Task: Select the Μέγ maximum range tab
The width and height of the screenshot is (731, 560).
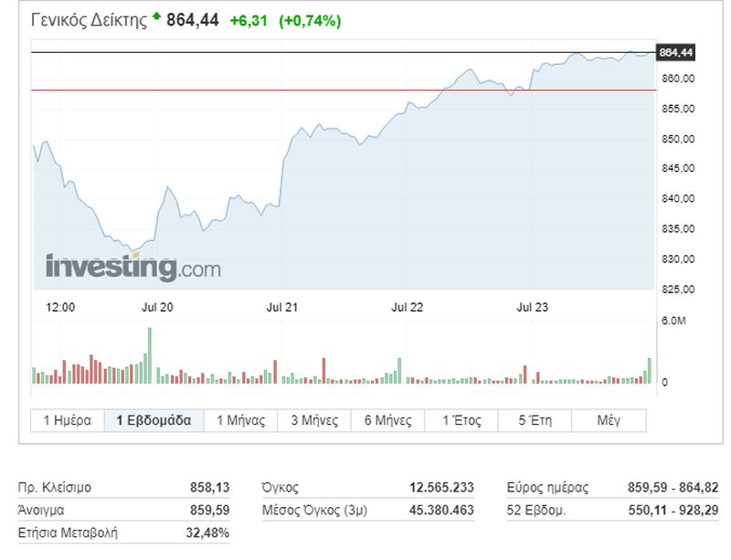Action: [609, 420]
